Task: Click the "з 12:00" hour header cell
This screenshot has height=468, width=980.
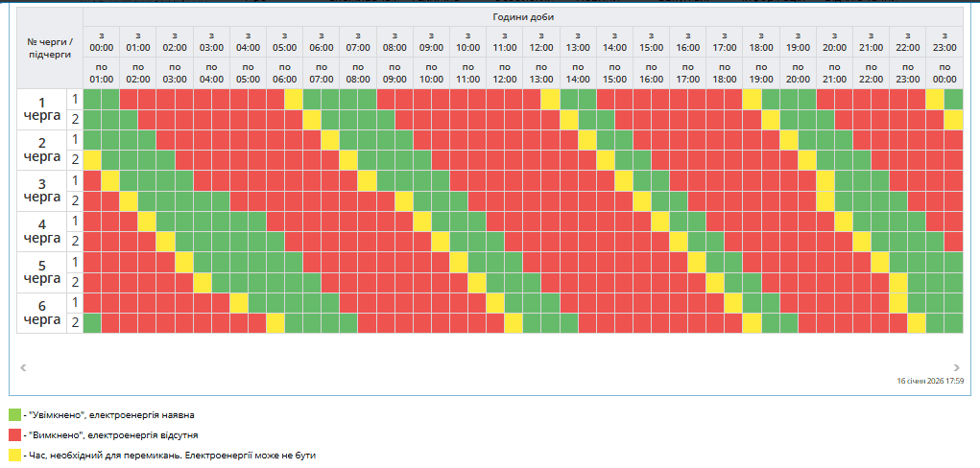Action: click(541, 40)
